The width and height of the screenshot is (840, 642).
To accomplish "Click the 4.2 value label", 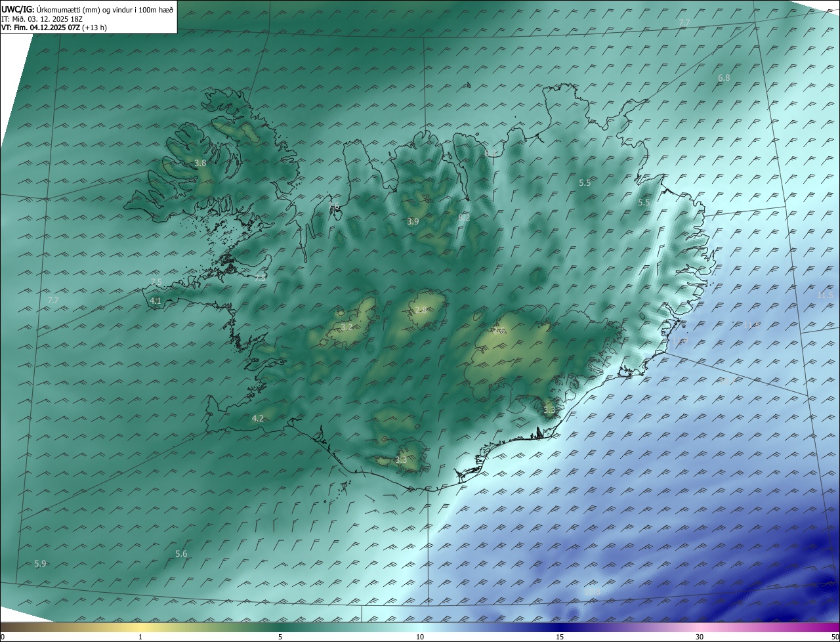I will [x=258, y=418].
